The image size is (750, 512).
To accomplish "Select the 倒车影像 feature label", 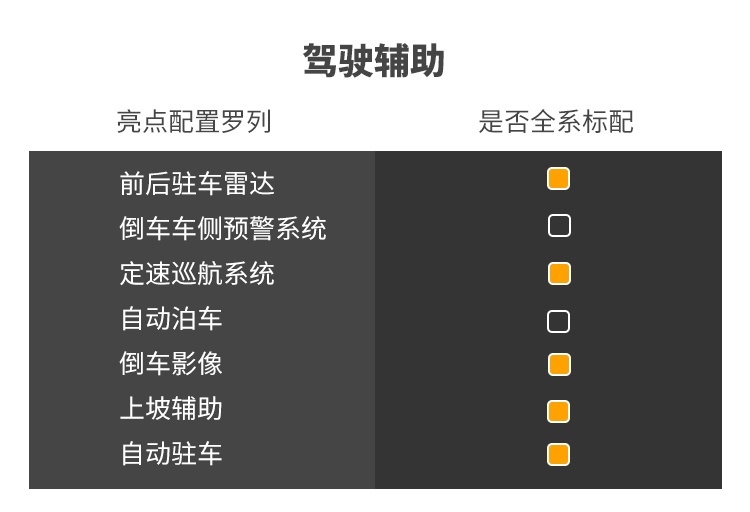I will [171, 363].
